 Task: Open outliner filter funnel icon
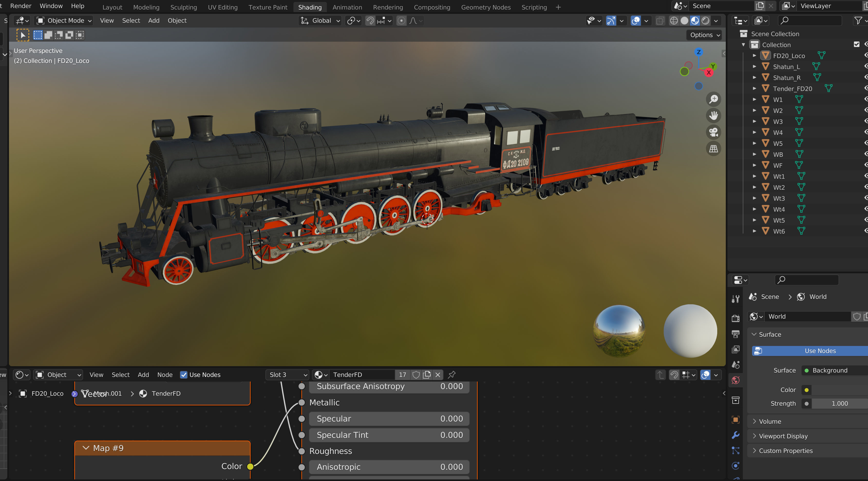(858, 20)
